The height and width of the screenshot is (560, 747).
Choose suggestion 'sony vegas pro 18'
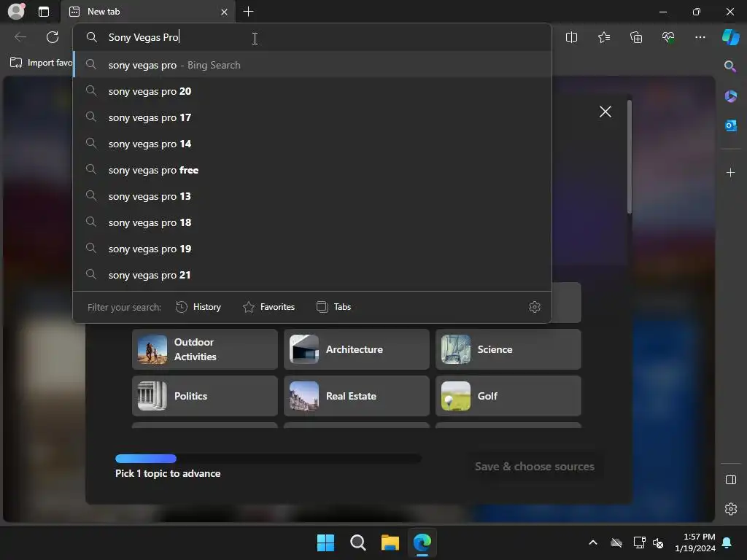pos(312,222)
